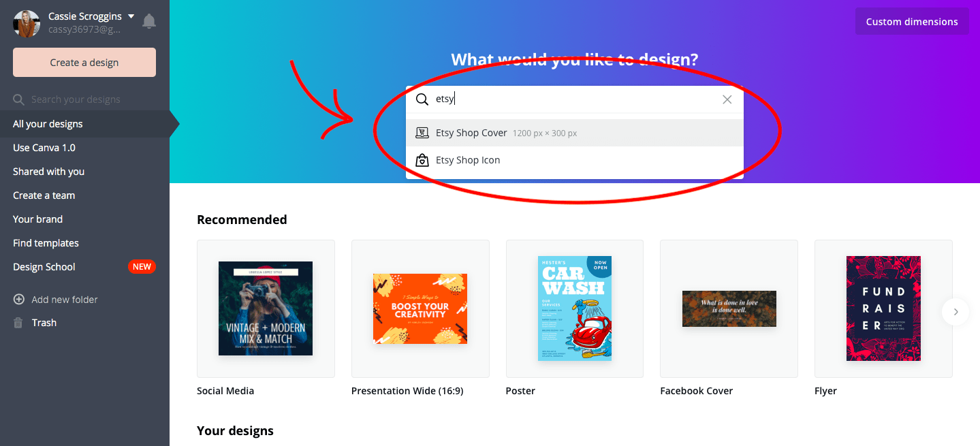
Task: Open Your brand section
Action: coord(37,219)
